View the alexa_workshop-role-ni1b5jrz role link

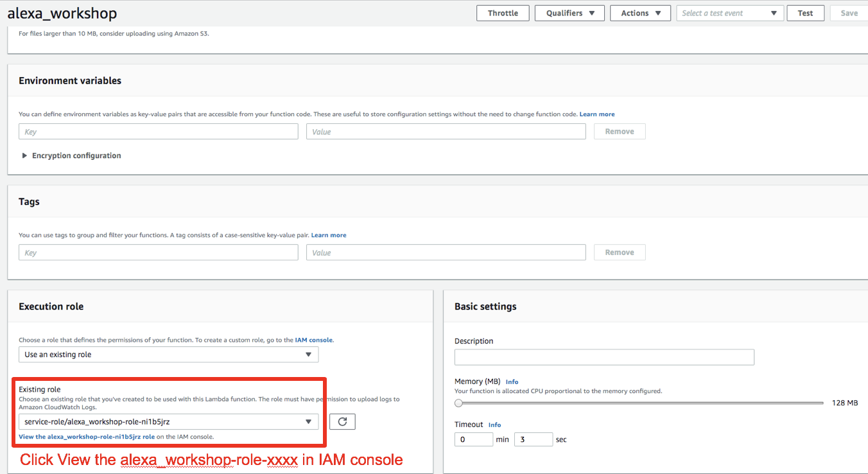pyautogui.click(x=87, y=437)
